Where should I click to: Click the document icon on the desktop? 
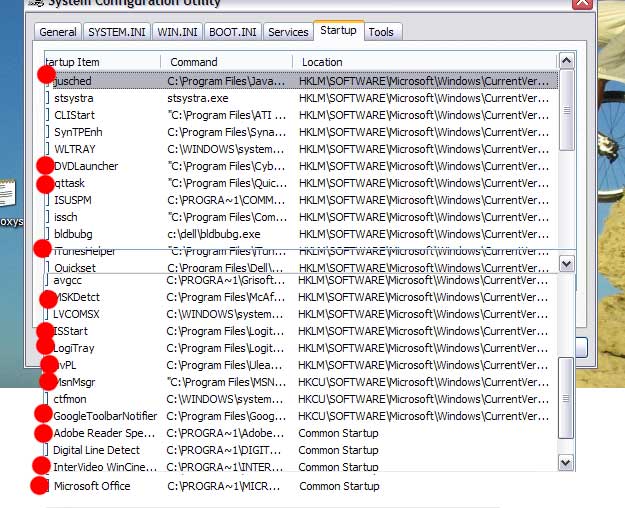click(8, 193)
